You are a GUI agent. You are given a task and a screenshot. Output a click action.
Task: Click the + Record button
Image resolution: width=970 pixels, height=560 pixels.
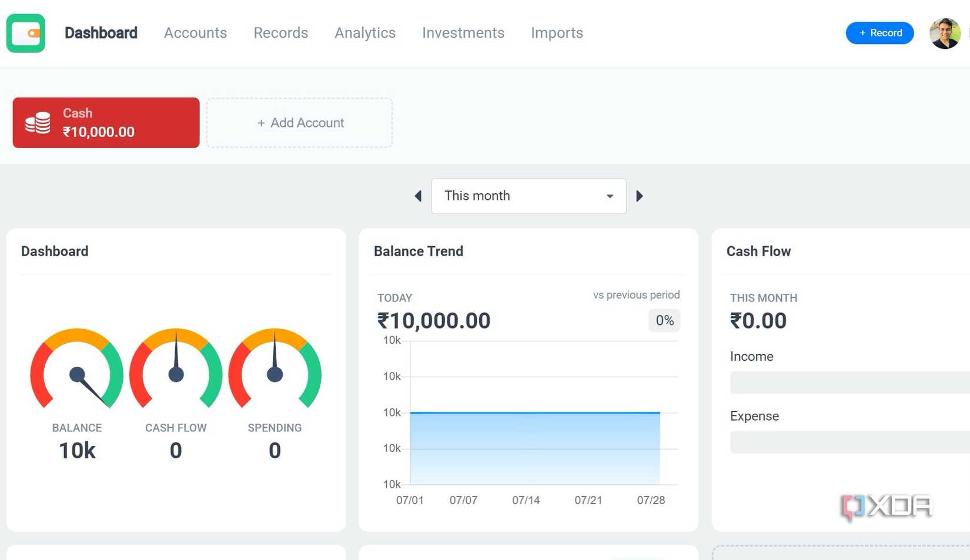click(879, 33)
